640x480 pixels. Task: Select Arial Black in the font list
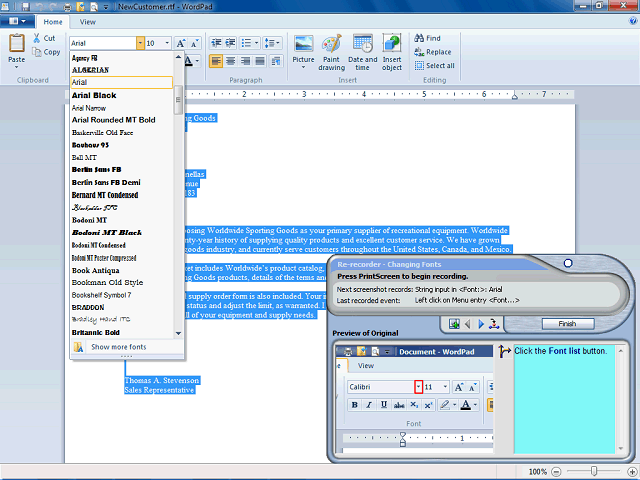(122, 95)
